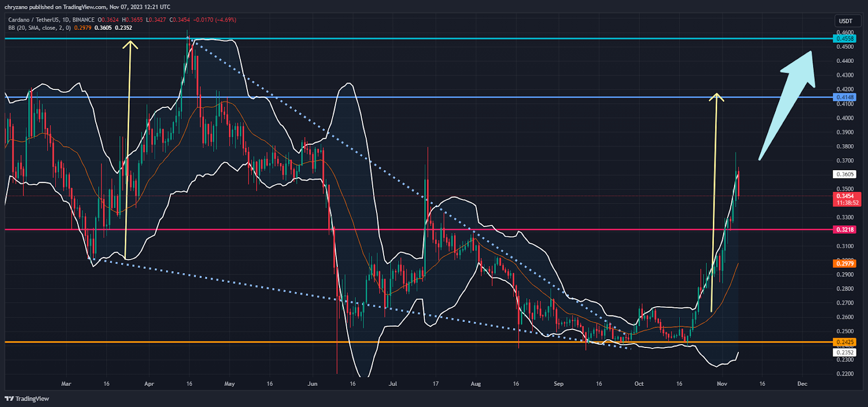
Task: Click the TradingView logo at bottom left
Action: (27, 399)
